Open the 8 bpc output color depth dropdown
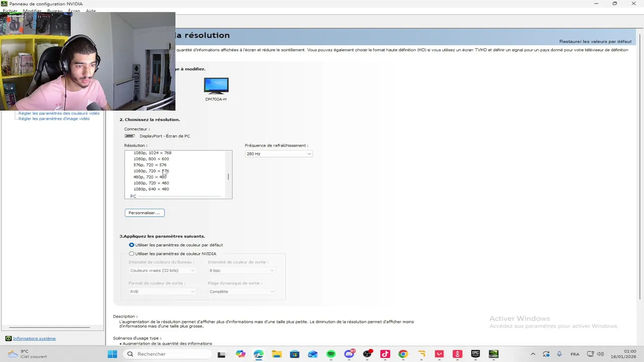This screenshot has height=362, width=644. coord(242,270)
